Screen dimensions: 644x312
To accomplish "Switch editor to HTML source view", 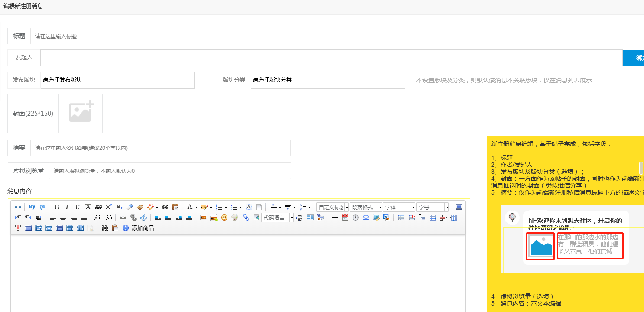I will 17,207.
